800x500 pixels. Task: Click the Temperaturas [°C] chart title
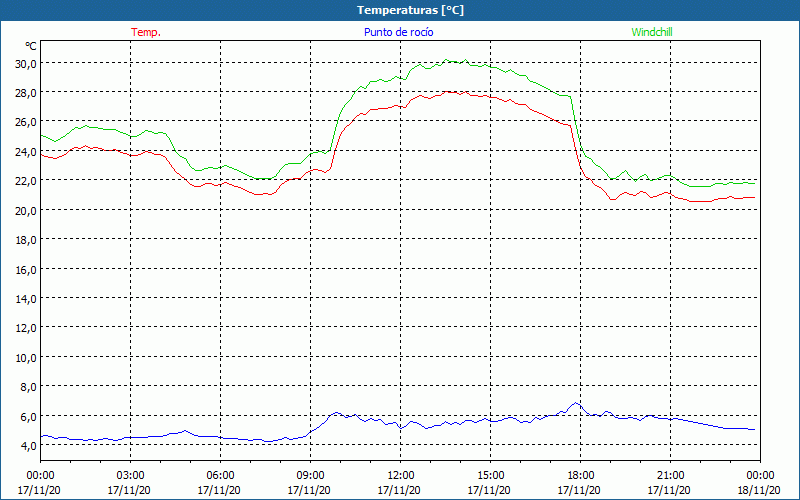[410, 10]
